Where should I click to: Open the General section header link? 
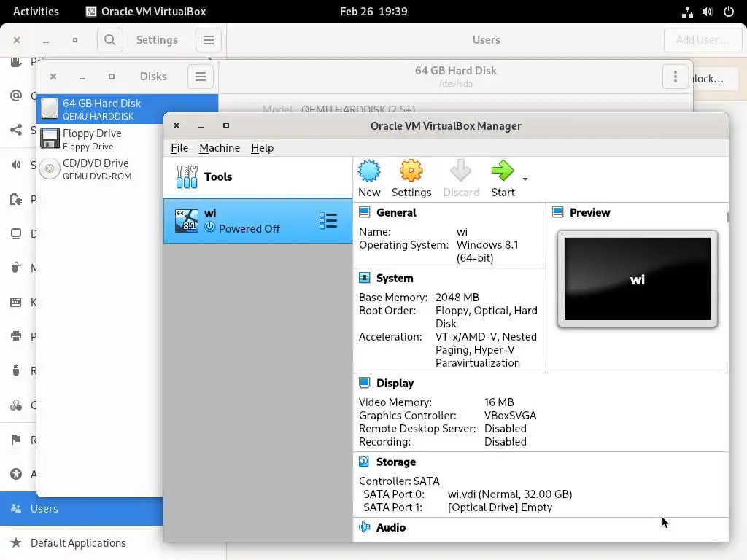coord(396,212)
